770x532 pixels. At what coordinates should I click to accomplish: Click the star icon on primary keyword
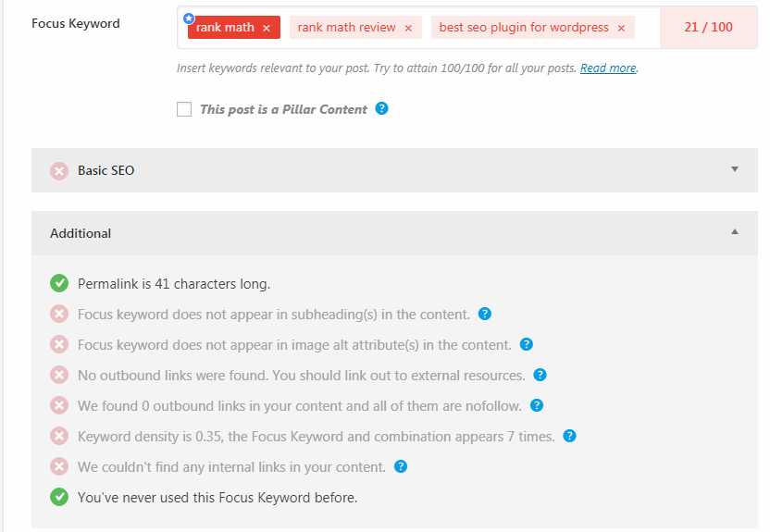(x=189, y=19)
